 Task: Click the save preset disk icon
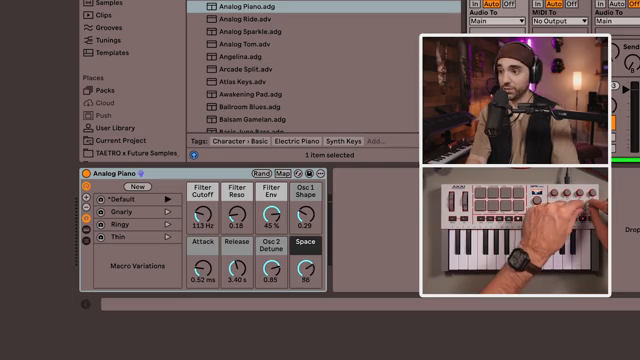[309, 173]
